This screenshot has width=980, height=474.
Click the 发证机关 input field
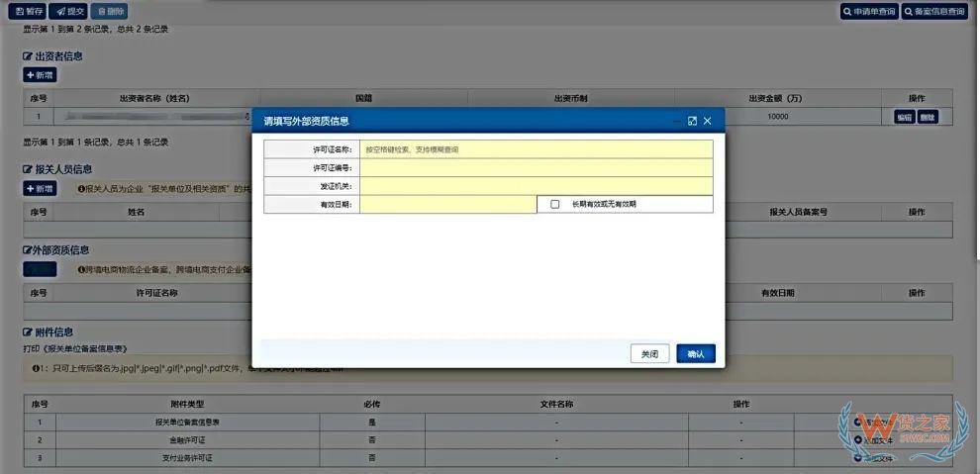click(536, 186)
